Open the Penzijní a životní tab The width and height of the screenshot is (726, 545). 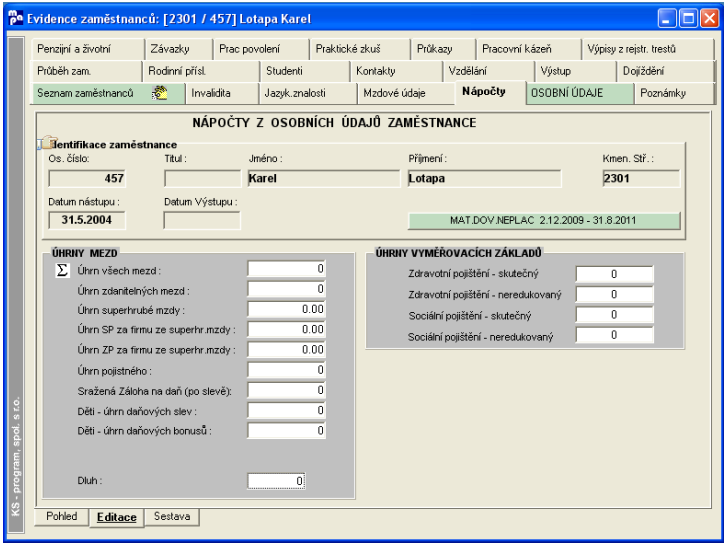(87, 49)
